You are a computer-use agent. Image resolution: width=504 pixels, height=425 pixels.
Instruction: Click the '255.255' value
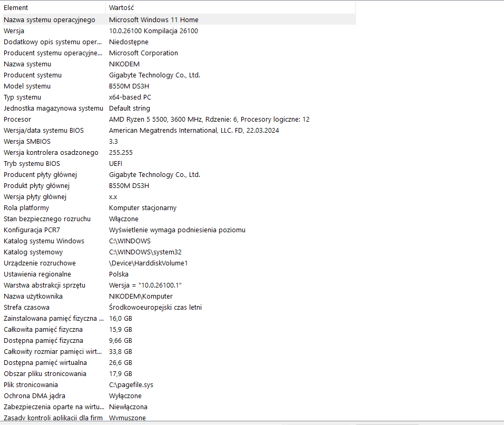click(121, 152)
